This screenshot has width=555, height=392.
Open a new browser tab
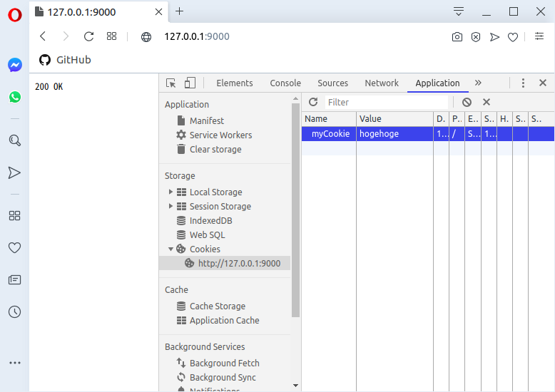point(180,11)
